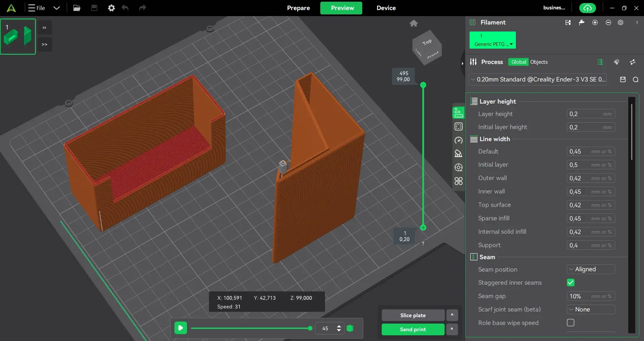Image resolution: width=644 pixels, height=341 pixels.
Task: Select the circular target view icon in sidebar
Action: (459, 167)
